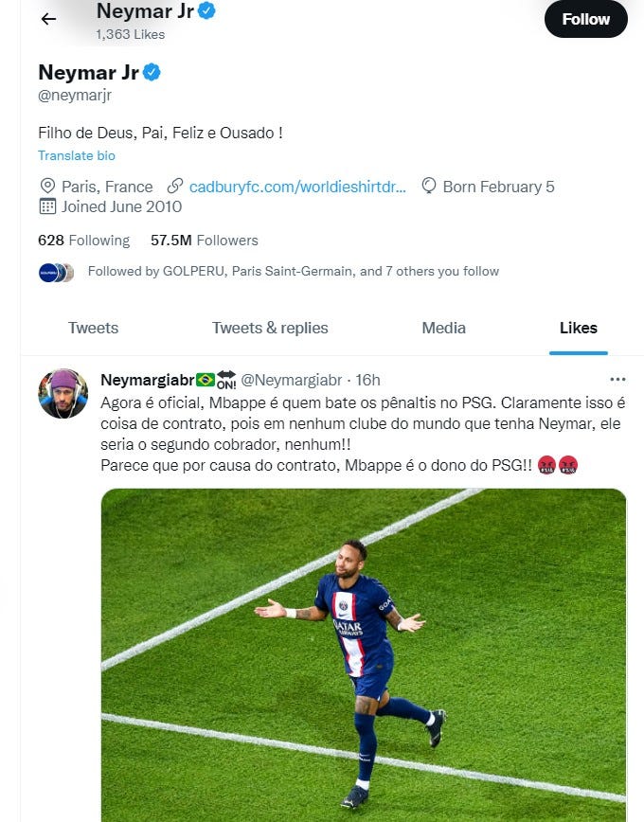The height and width of the screenshot is (822, 644).
Task: Click the back arrow icon
Action: pos(48,19)
